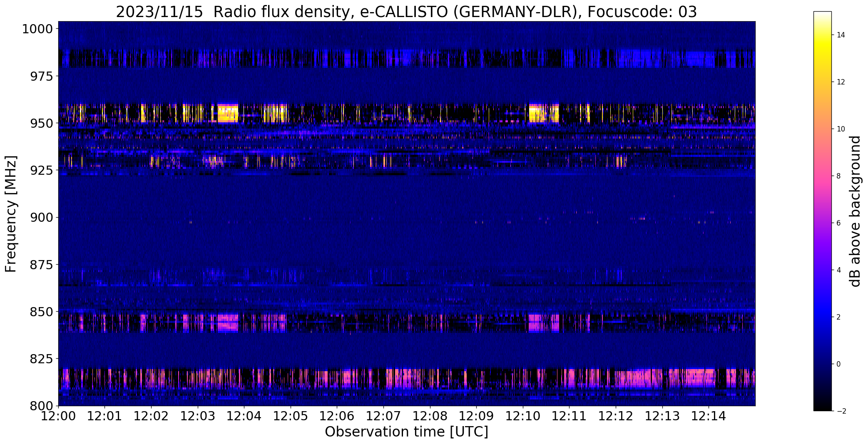Image resolution: width=868 pixels, height=444 pixels.
Task: Click the 12:09 time tick label
Action: tap(476, 416)
